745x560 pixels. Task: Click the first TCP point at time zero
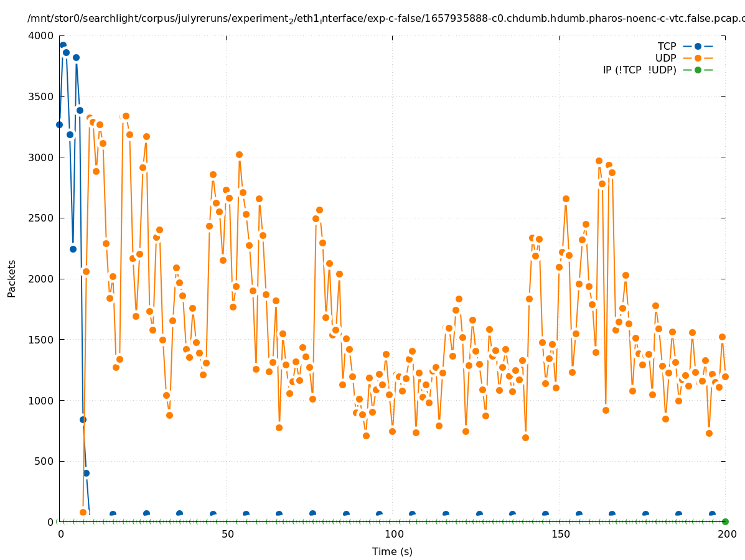(59, 124)
